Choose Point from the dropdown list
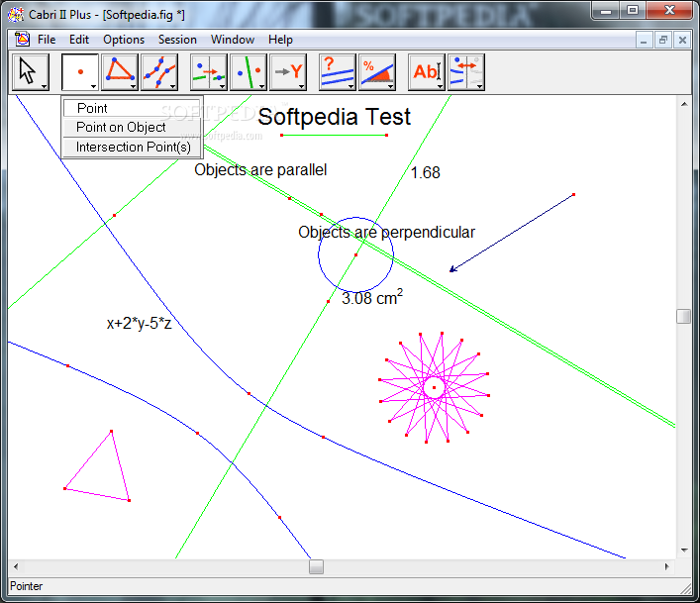700x603 pixels. pos(132,108)
